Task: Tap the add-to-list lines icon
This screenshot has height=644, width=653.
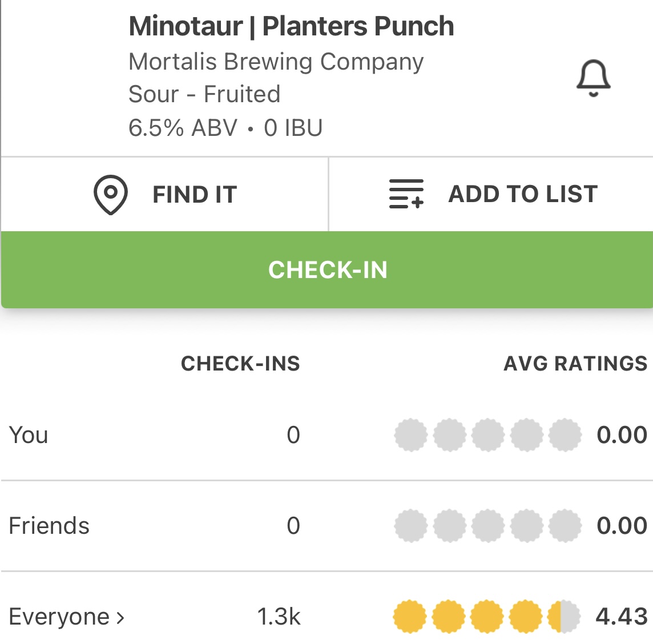Action: point(406,194)
